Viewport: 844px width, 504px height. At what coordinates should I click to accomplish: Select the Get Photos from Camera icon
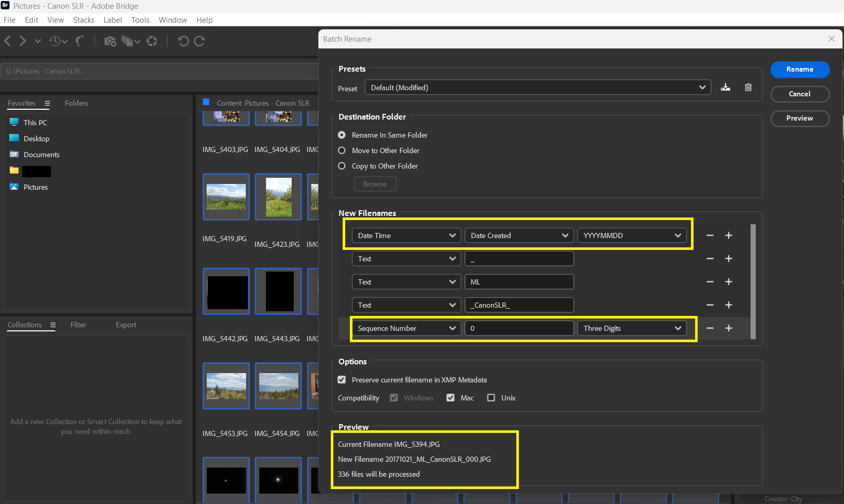(x=110, y=41)
